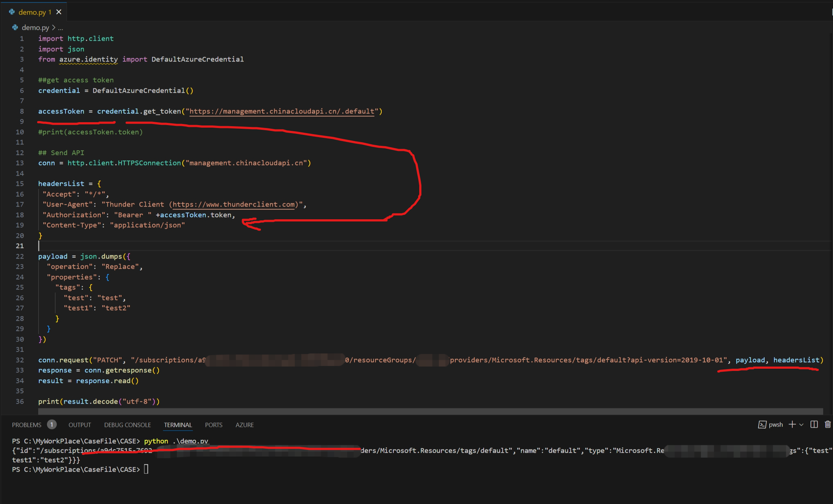833x504 pixels.
Task: Click the 'payload' argument on line 32
Action: click(750, 360)
